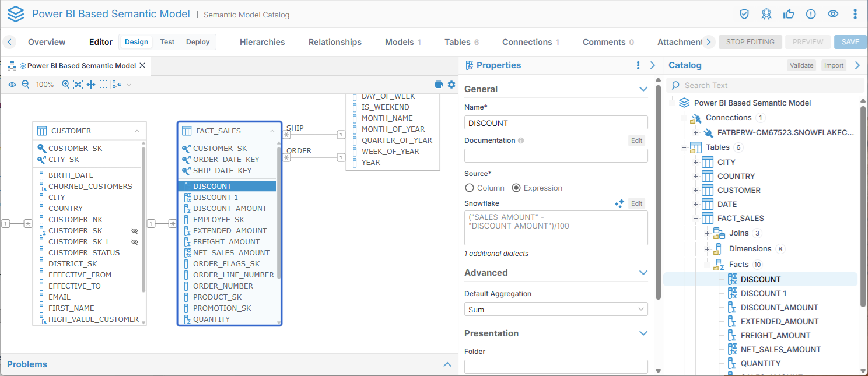The width and height of the screenshot is (868, 376).
Task: Toggle hidden eye icon on CUSTOMER_SK 1
Action: click(135, 242)
